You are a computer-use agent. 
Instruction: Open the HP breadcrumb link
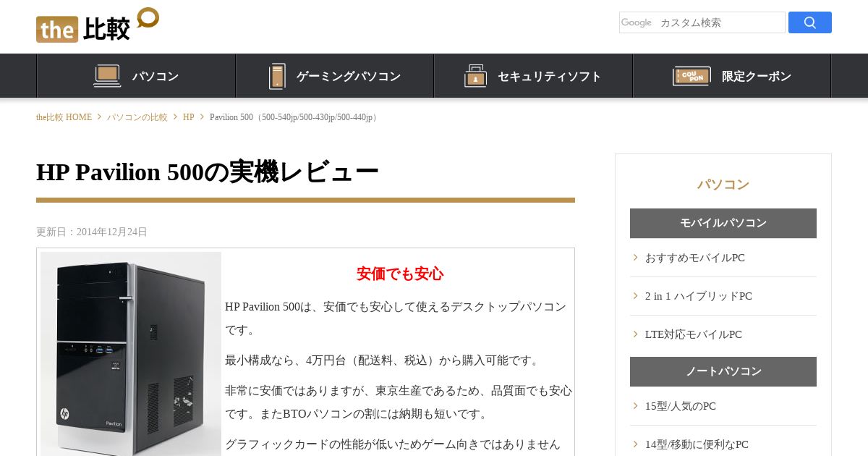[x=189, y=117]
